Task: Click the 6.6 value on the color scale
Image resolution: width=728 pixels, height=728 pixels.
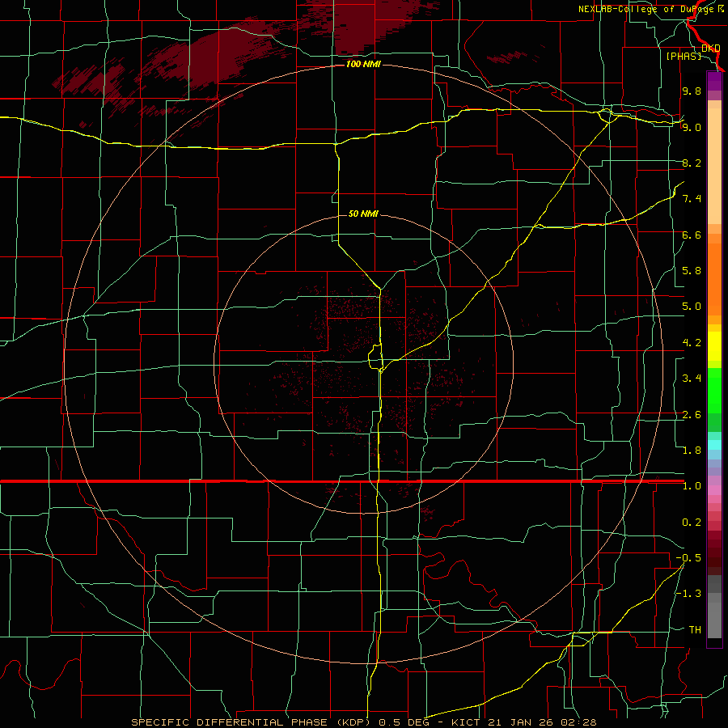Action: click(692, 235)
